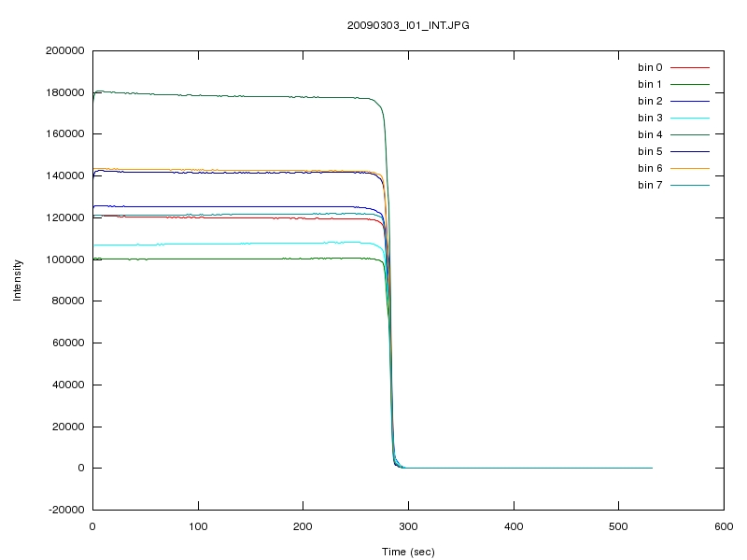Click the x-axis value 500
Screen dimensions: 747x560
(618, 526)
